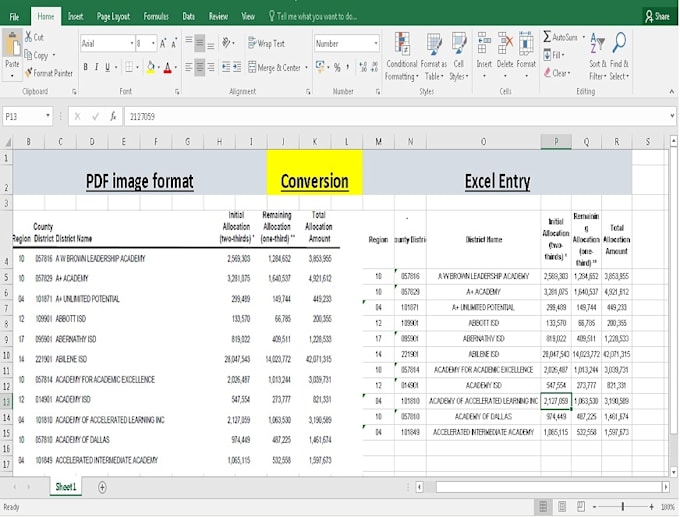Expand the Name Box dropdown arrow

pos(48,116)
